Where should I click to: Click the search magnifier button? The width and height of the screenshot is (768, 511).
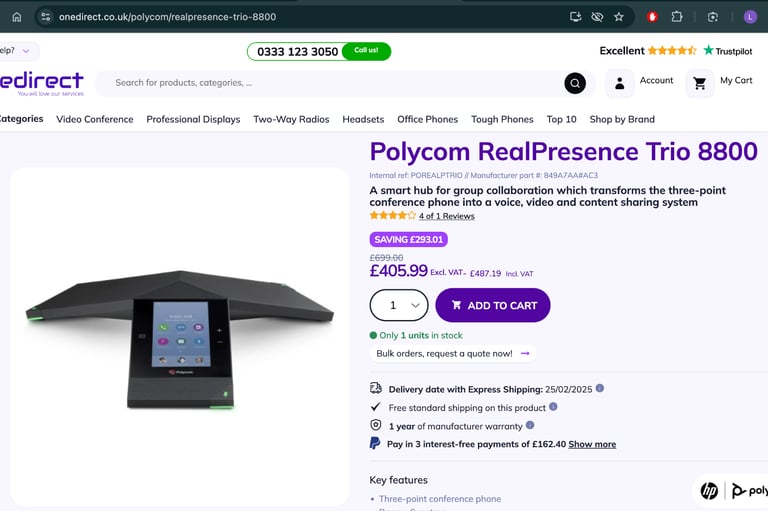pyautogui.click(x=575, y=83)
